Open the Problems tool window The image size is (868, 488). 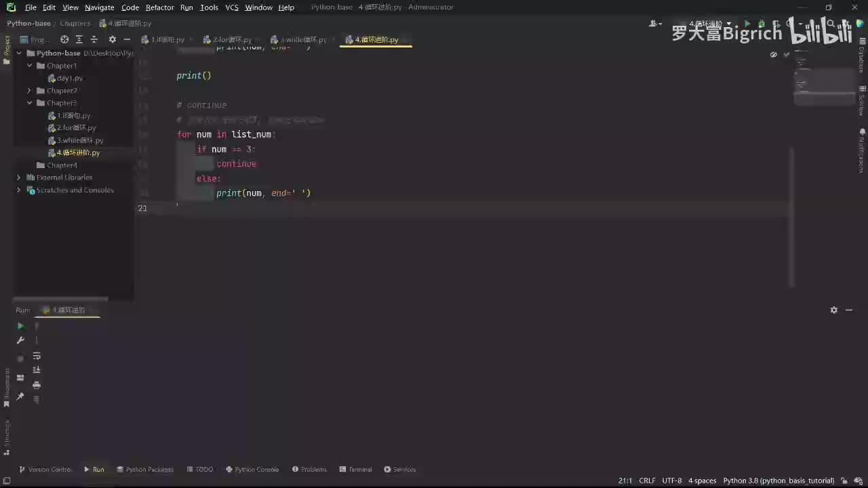[x=309, y=469]
